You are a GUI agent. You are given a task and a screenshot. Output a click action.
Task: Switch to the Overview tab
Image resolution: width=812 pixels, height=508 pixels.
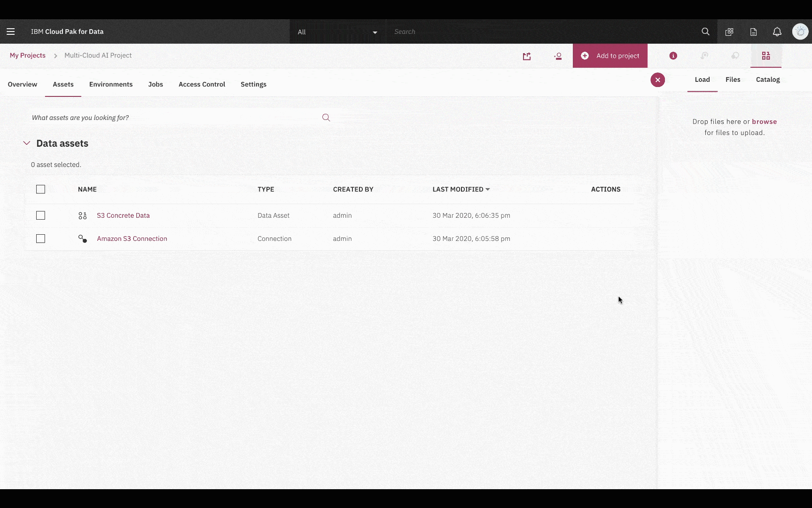[23, 84]
